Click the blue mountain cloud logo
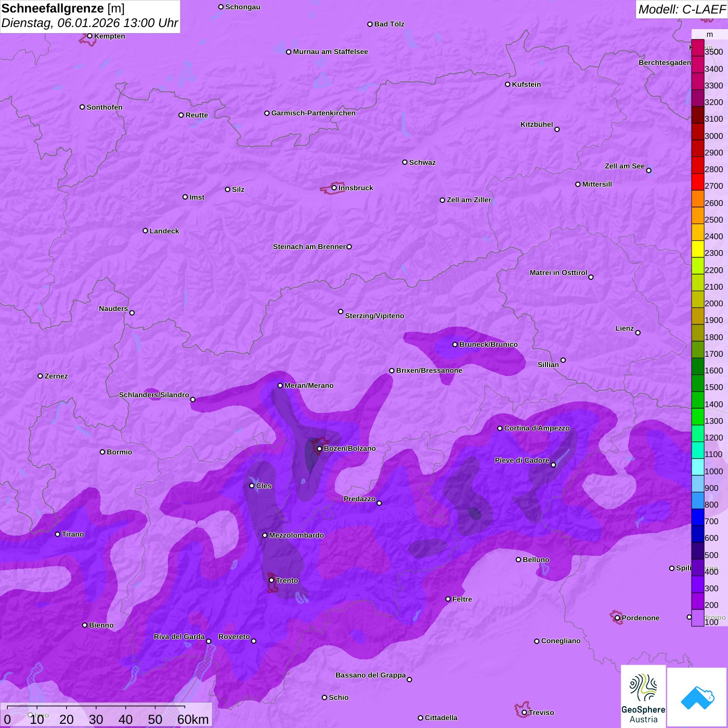 [x=697, y=697]
